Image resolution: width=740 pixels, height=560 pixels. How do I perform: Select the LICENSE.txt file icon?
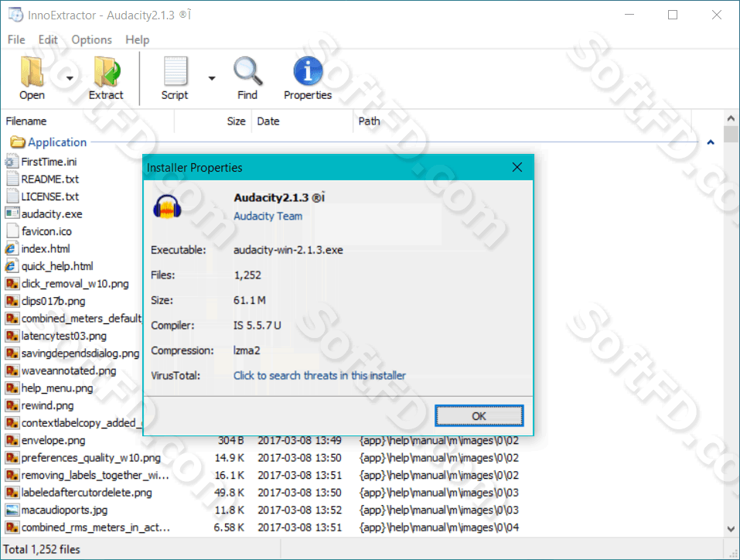coord(12,197)
